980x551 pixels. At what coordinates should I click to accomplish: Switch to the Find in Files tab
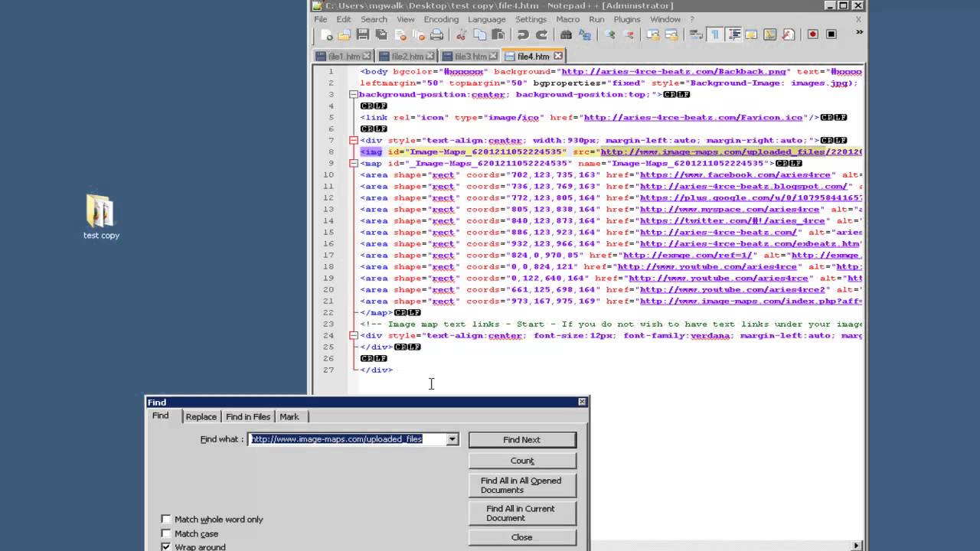pyautogui.click(x=248, y=416)
